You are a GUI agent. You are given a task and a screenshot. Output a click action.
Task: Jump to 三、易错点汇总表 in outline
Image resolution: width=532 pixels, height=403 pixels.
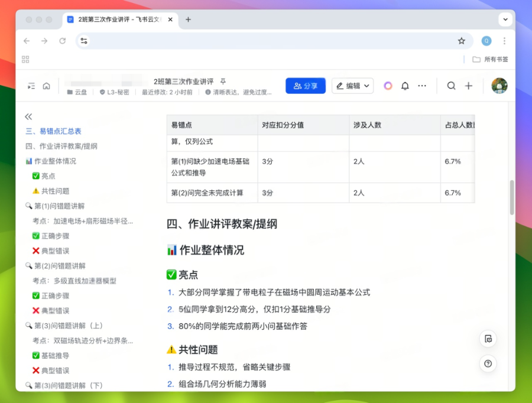[x=54, y=131]
